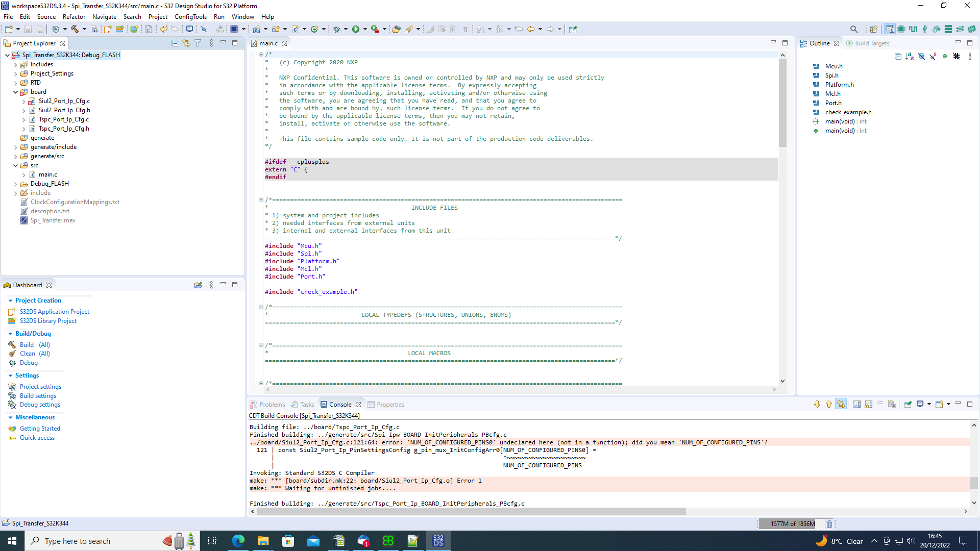
Task: Toggle Pin Console in Console toolbar
Action: [x=908, y=404]
